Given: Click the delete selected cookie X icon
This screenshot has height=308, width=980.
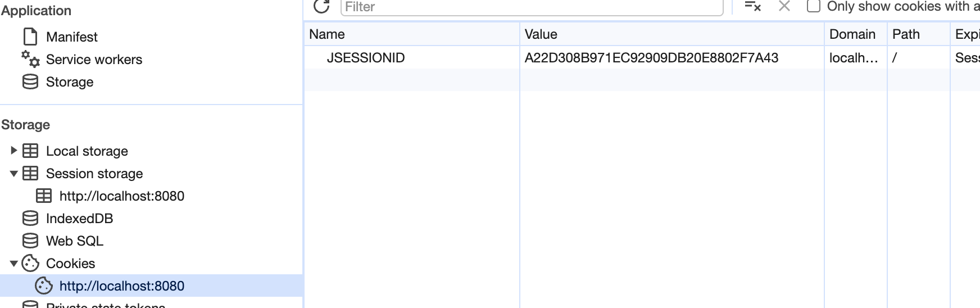Looking at the screenshot, I should tap(784, 6).
